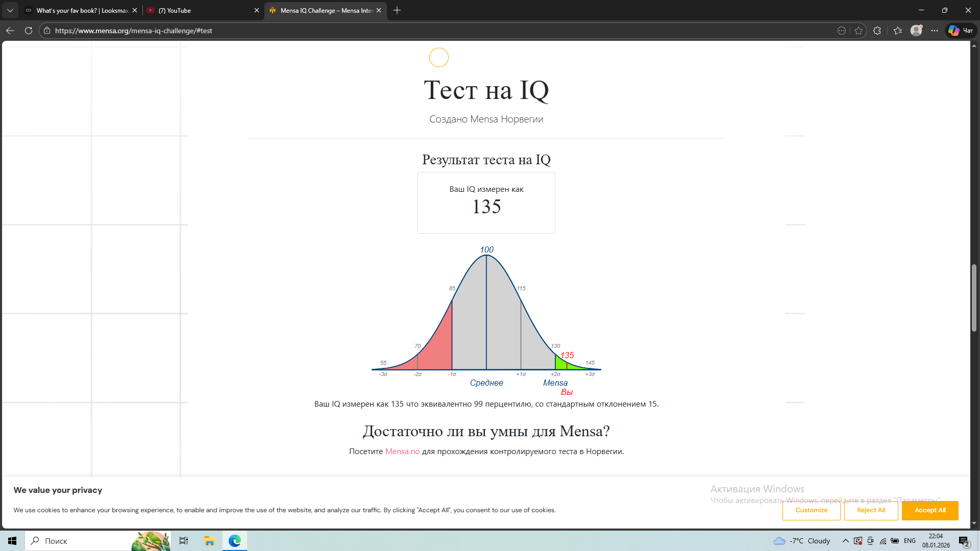Open browser extensions puzzle icon
This screenshot has height=551, width=980.
(x=877, y=31)
